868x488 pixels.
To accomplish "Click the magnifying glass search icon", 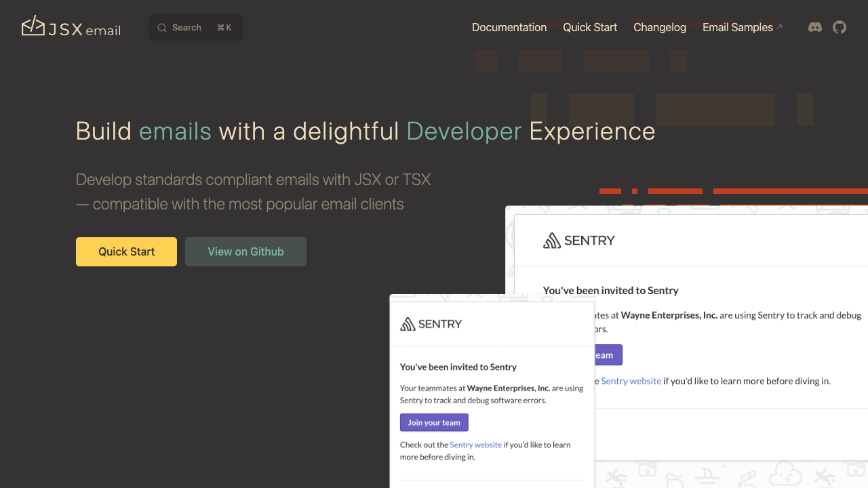I will 161,27.
